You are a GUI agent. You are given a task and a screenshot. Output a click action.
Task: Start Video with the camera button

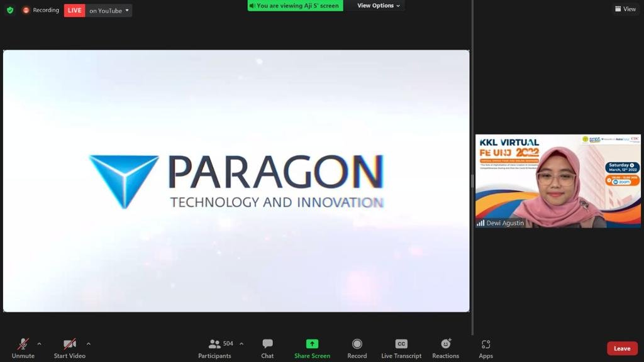(69, 348)
